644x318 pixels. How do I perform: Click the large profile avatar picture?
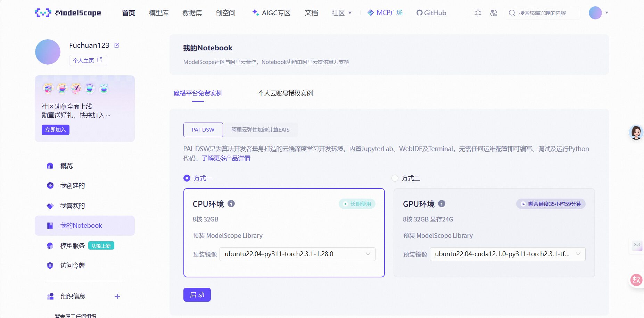tap(48, 52)
